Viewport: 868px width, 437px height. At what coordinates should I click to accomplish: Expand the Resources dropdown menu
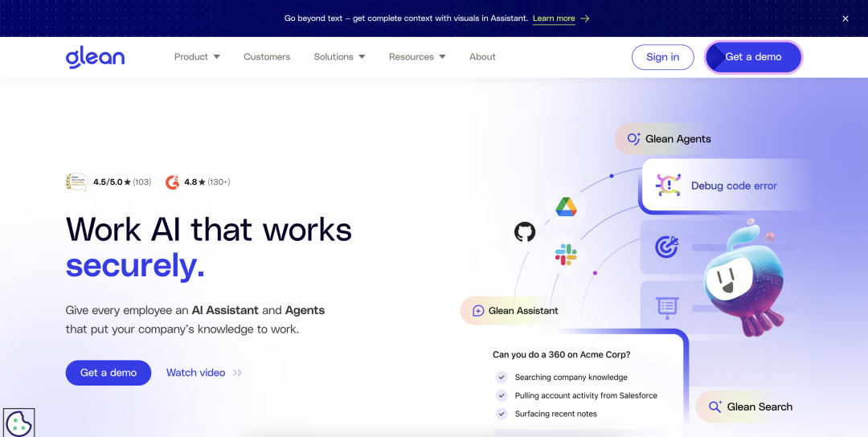[x=417, y=57]
